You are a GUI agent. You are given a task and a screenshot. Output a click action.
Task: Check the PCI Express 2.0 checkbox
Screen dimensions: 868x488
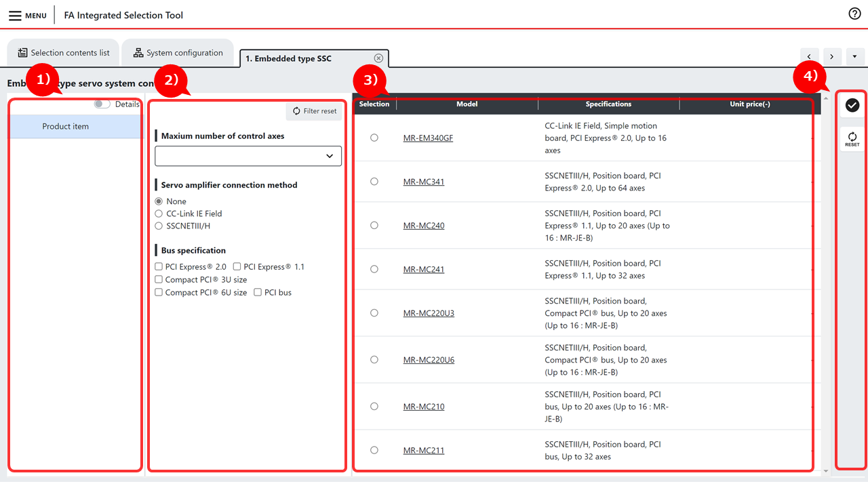point(159,267)
